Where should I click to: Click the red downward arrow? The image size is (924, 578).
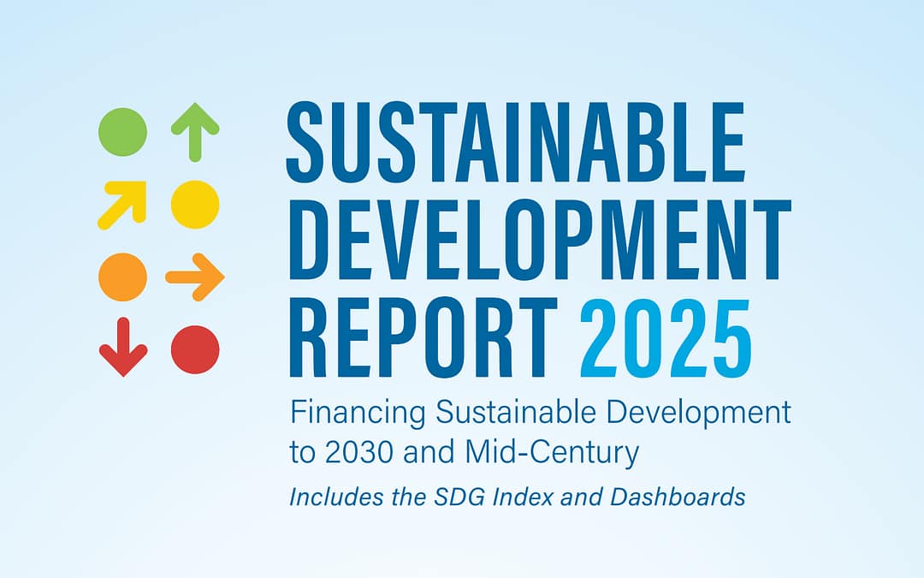click(x=123, y=348)
